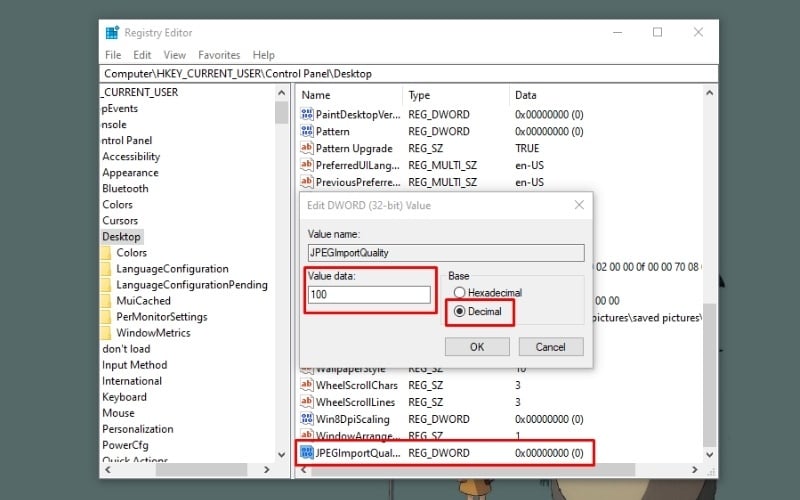Viewport: 800px width, 500px height.
Task: Select the Desktop key in tree
Action: pyautogui.click(x=121, y=237)
